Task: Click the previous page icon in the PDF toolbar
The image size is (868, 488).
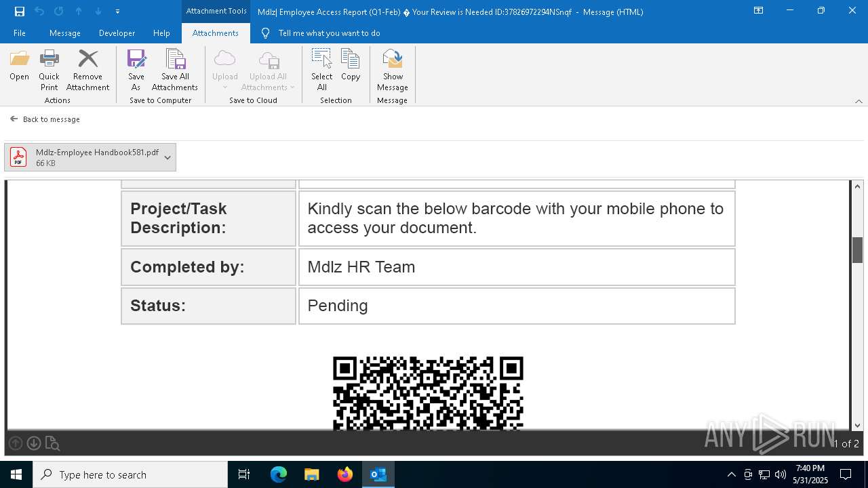Action: [16, 443]
